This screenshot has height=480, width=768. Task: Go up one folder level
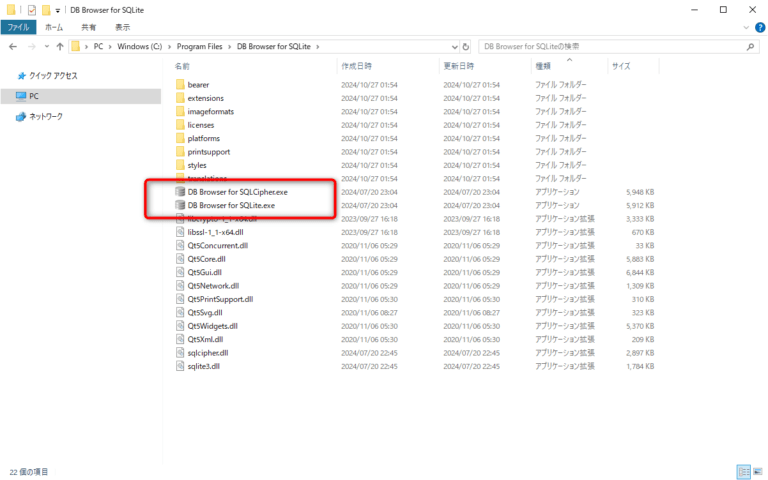click(60, 47)
